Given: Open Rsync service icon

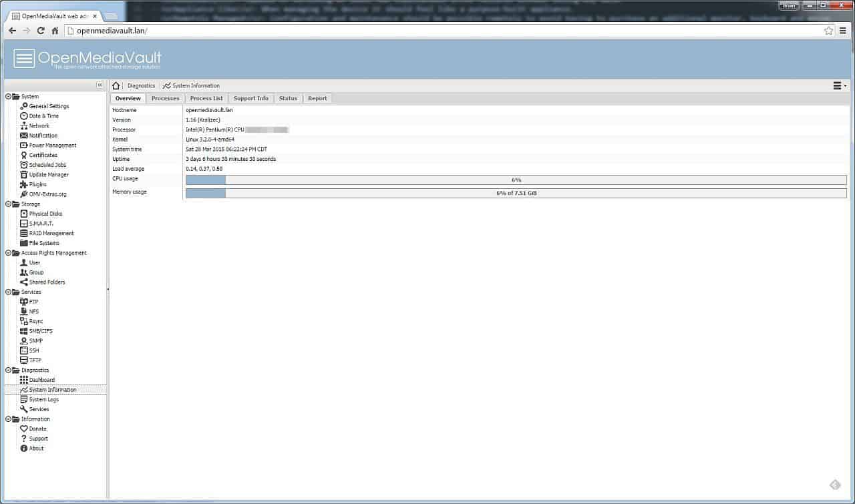Looking at the screenshot, I should (24, 321).
